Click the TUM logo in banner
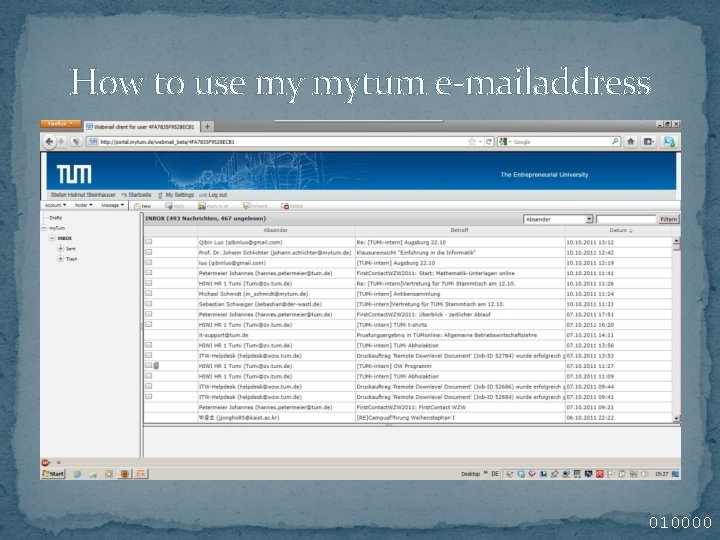This screenshot has width=720, height=540. pyautogui.click(x=74, y=174)
